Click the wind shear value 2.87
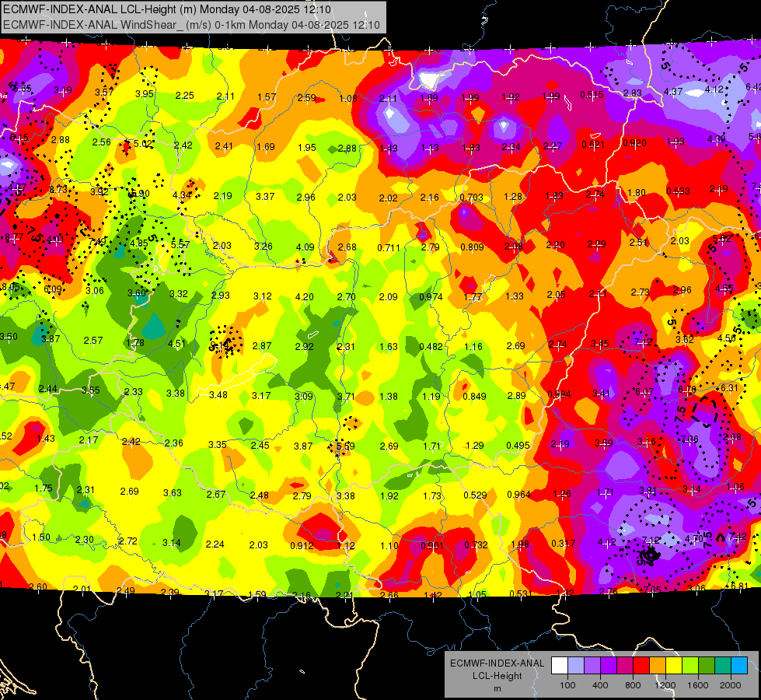Viewport: 761px width, 700px height. [262, 345]
